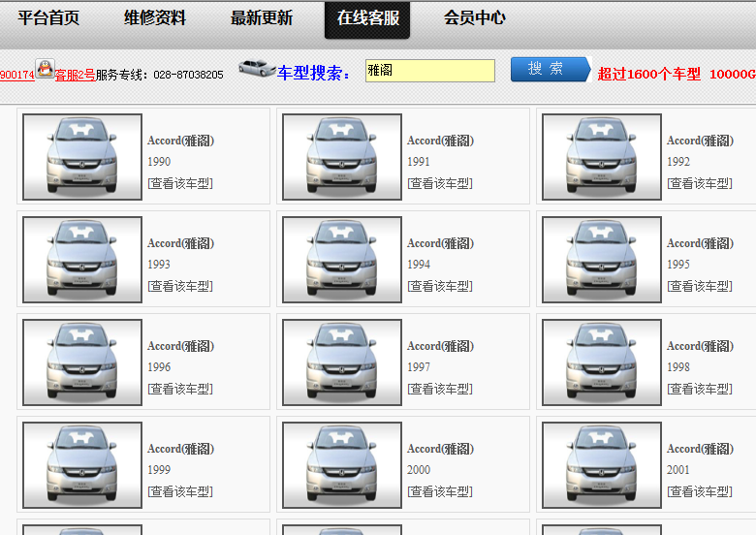Open the Accord 2000 car thumbnail
756x535 pixels.
point(342,464)
